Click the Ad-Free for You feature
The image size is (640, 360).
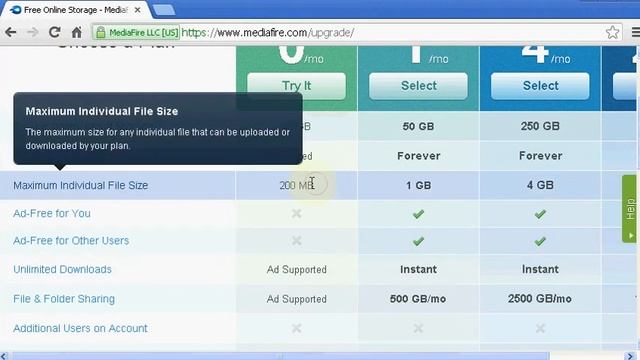[52, 213]
